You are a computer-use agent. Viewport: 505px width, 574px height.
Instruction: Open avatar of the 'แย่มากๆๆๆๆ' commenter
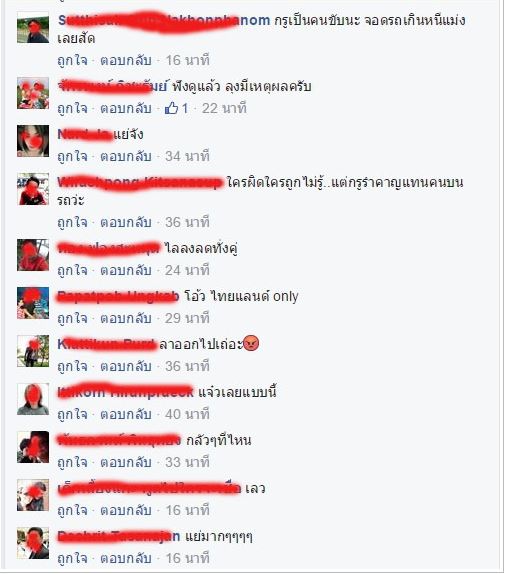33,543
